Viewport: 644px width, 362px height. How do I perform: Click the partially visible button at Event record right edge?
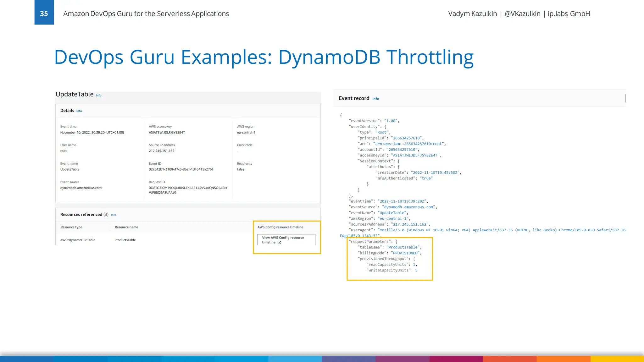click(626, 98)
